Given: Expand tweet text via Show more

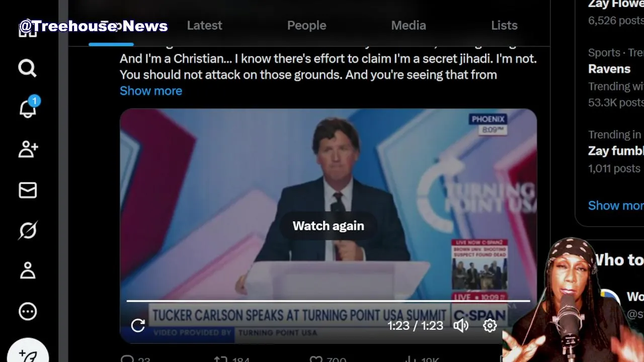Looking at the screenshot, I should click(151, 90).
